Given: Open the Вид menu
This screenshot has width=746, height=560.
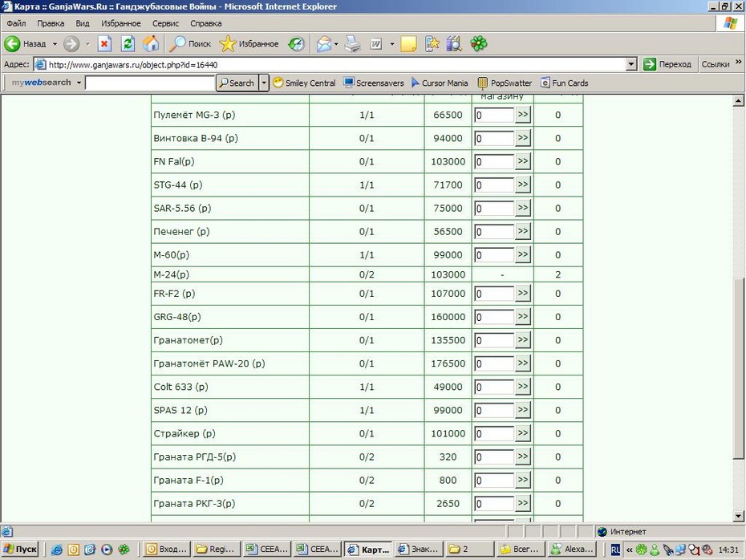Looking at the screenshot, I should pos(83,23).
